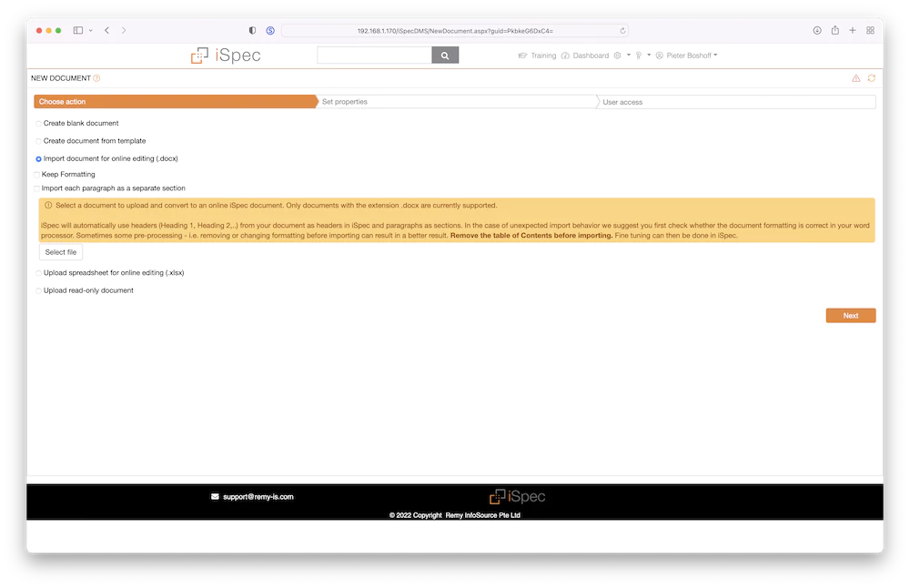Click the user avatar icon
The height and width of the screenshot is (588, 910).
tap(659, 56)
